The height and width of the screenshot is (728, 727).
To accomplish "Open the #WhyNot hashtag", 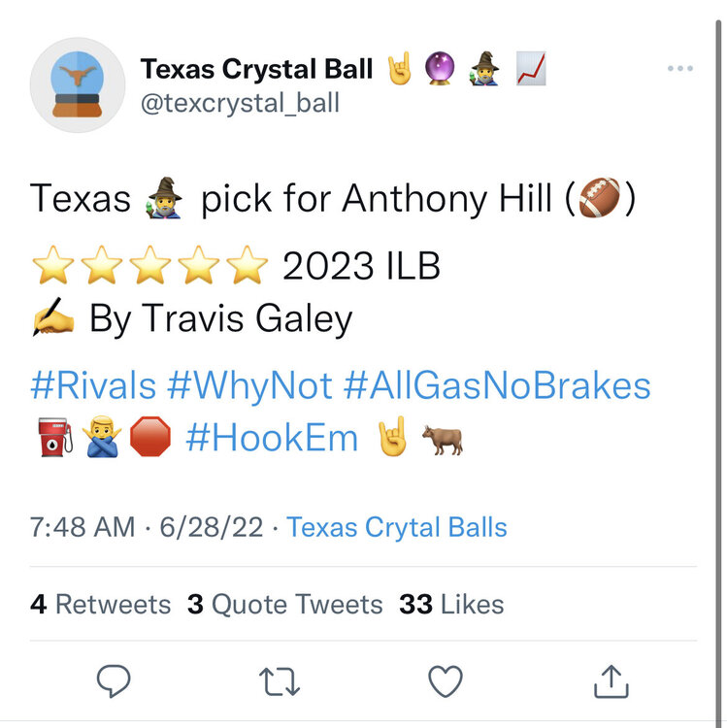I will point(250,385).
